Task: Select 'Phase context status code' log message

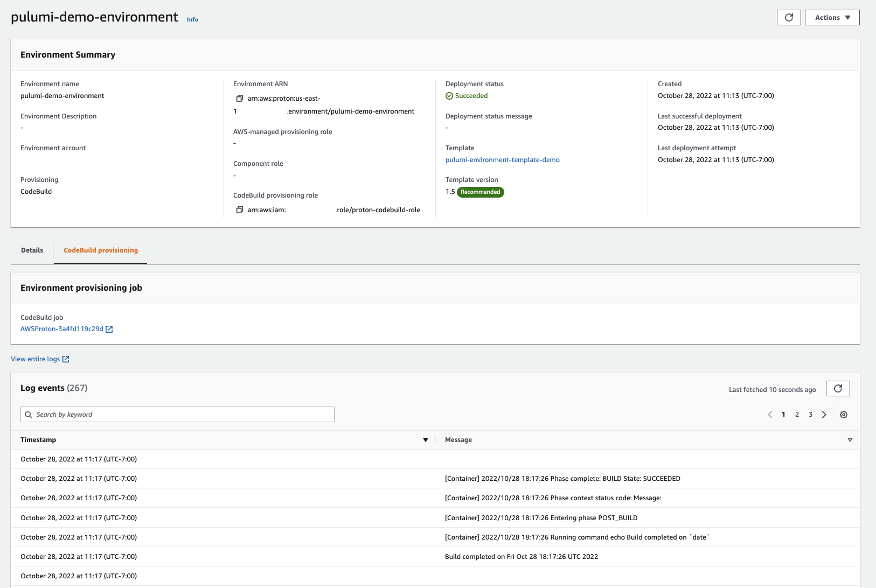Action: [553, 498]
